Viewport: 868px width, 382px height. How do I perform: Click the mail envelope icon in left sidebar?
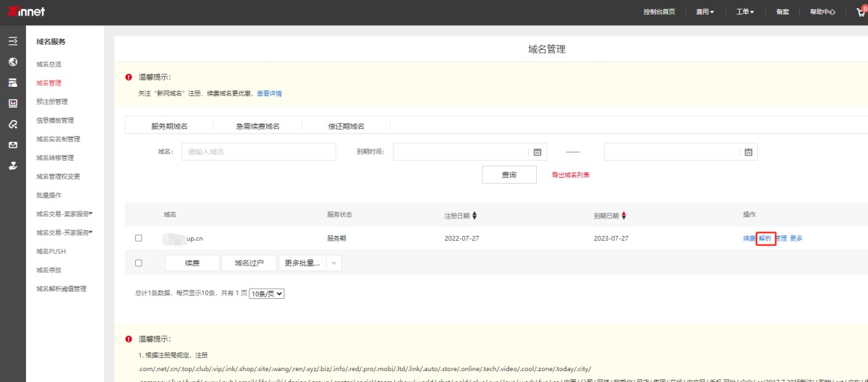12,145
